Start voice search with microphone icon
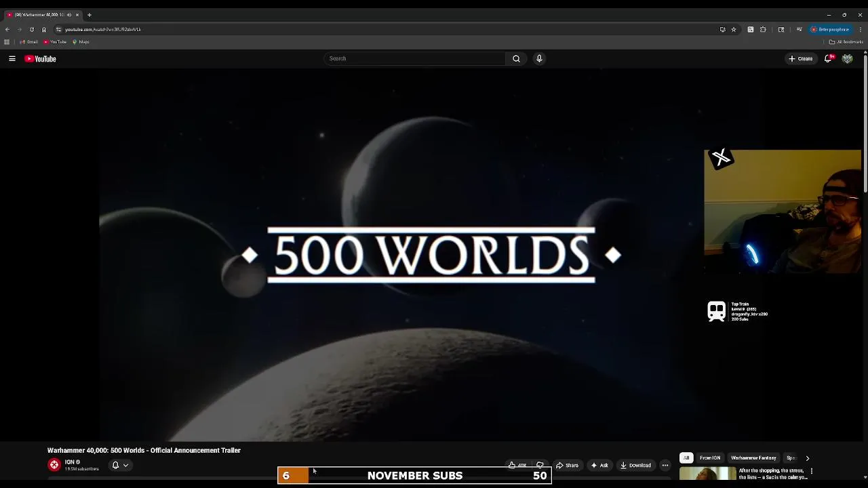Viewport: 868px width, 488px height. [539, 59]
